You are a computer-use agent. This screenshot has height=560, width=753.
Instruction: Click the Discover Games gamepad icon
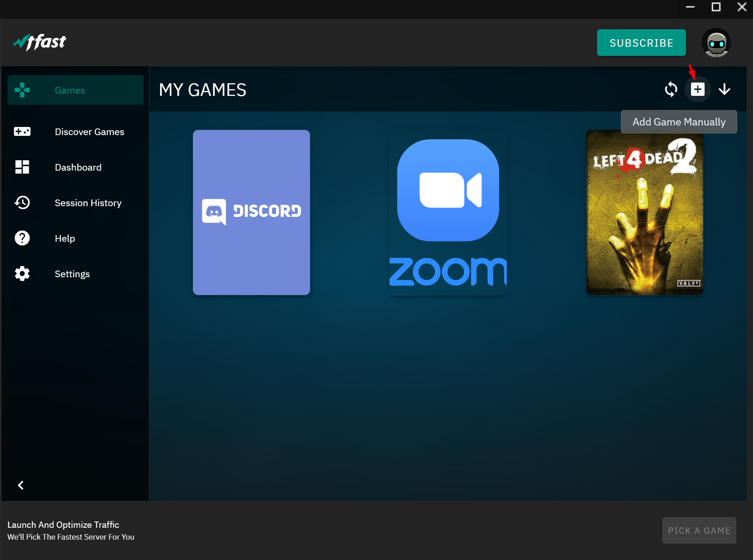point(22,132)
